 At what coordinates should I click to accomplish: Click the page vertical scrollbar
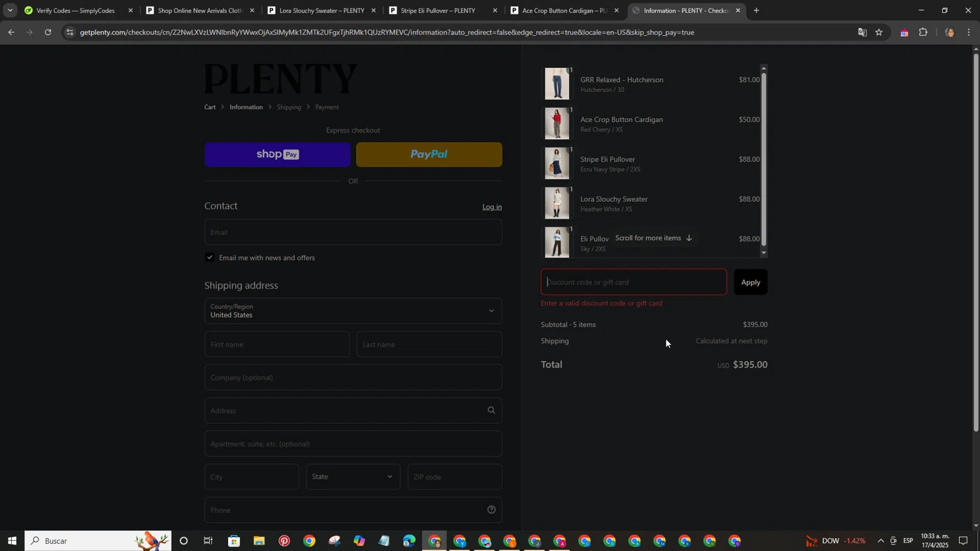pos(976,242)
